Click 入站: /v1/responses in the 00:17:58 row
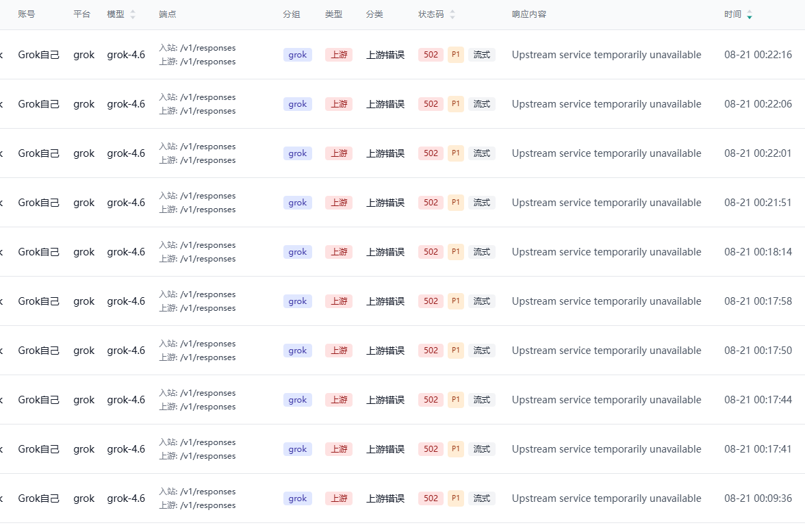 click(x=197, y=294)
